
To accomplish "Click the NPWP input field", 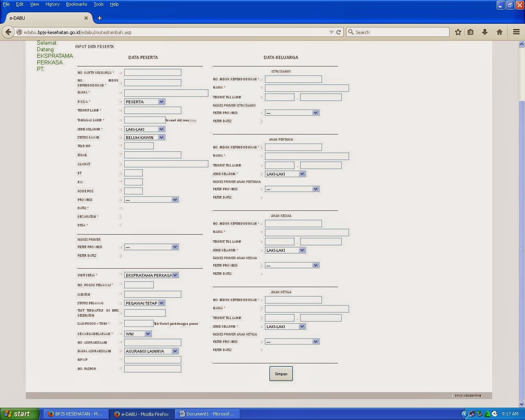I will (153, 360).
